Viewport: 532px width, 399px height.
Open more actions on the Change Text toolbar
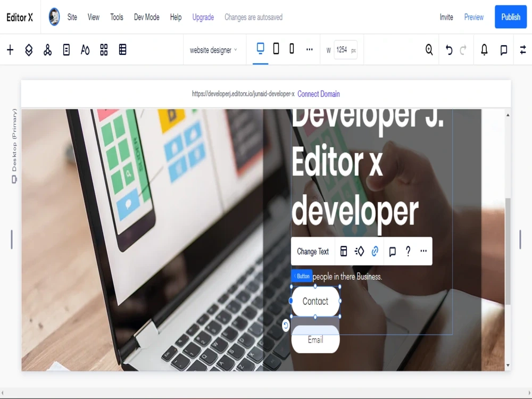tap(423, 251)
